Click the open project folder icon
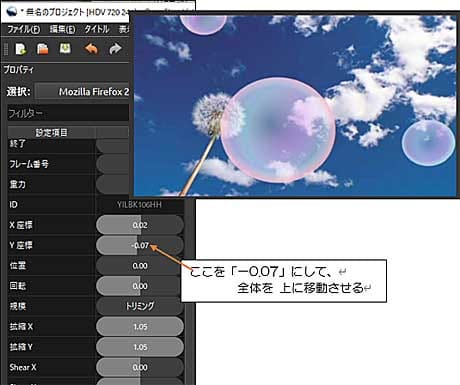This screenshot has width=460, height=385. [x=43, y=49]
